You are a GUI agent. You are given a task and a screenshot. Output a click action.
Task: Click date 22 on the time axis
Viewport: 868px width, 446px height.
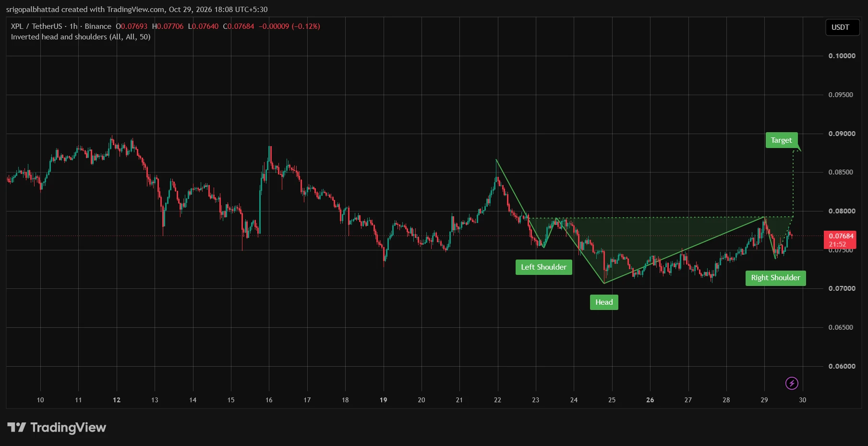click(497, 400)
